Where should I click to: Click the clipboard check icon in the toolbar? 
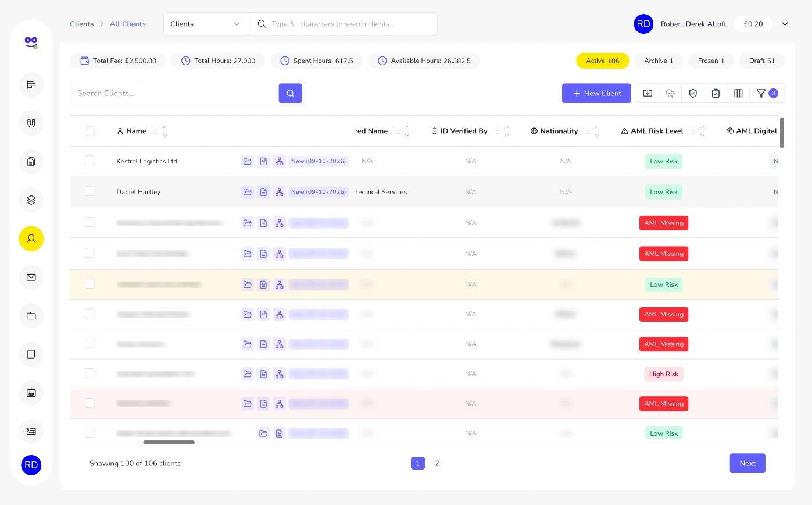716,93
